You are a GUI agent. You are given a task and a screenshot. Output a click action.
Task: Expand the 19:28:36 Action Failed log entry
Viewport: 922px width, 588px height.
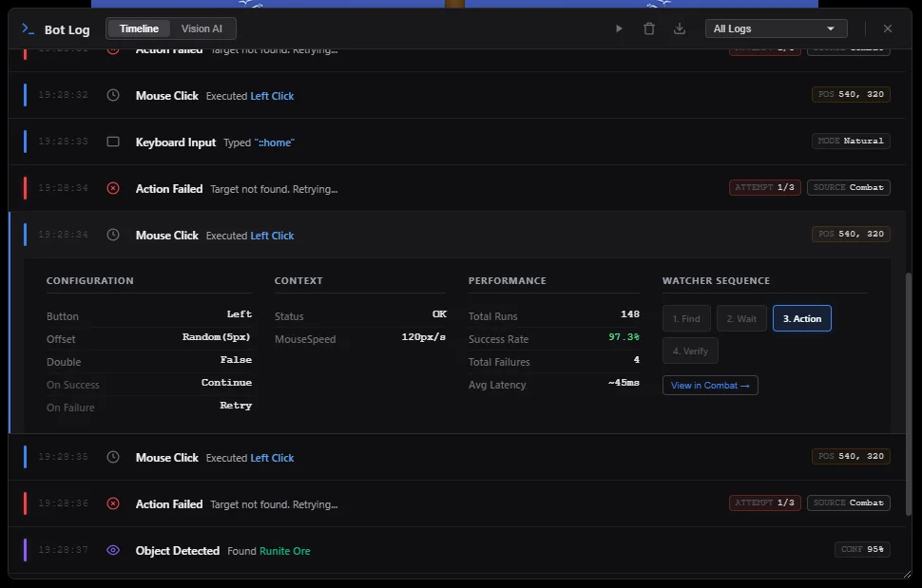coord(457,503)
